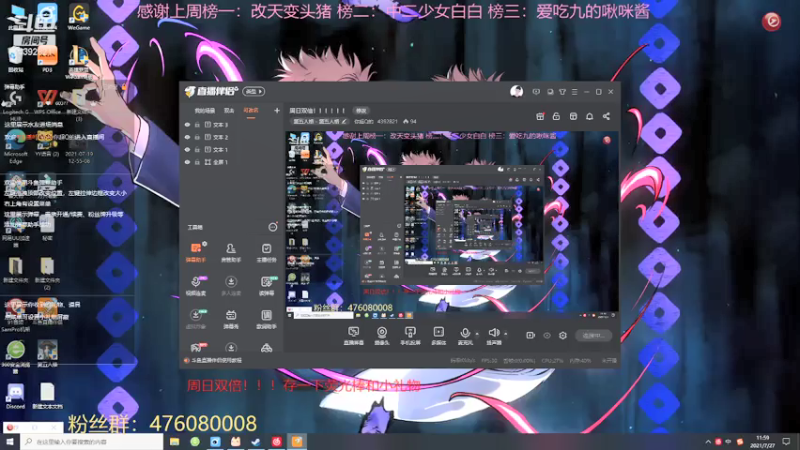The width and height of the screenshot is (800, 450).
Task: Hide the 文本 3 source layer
Action: point(187,124)
